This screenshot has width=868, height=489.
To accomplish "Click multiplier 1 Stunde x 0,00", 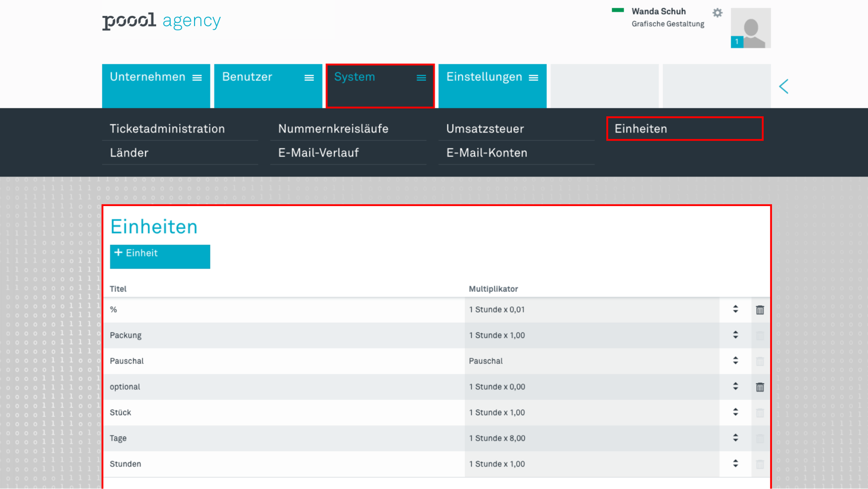I will coord(497,387).
